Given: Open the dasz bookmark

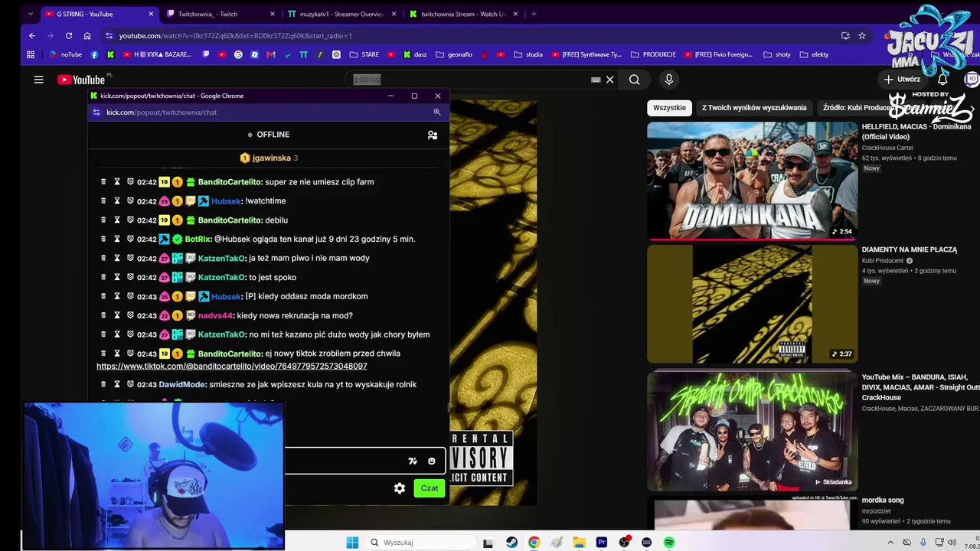Looking at the screenshot, I should click(x=415, y=55).
